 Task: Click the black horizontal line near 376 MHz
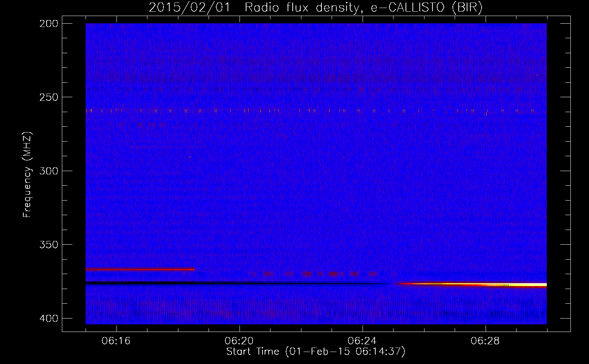[237, 283]
